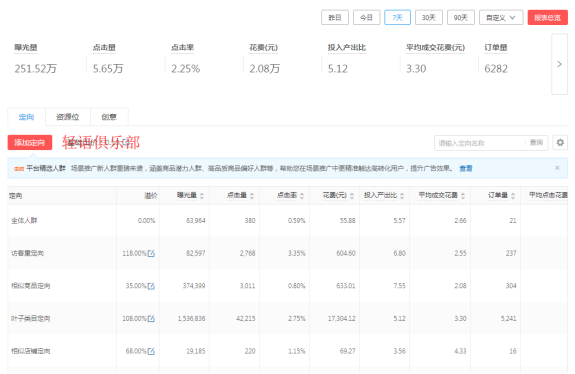Select the 7天 date filter
This screenshot has height=374, width=575.
pos(398,18)
